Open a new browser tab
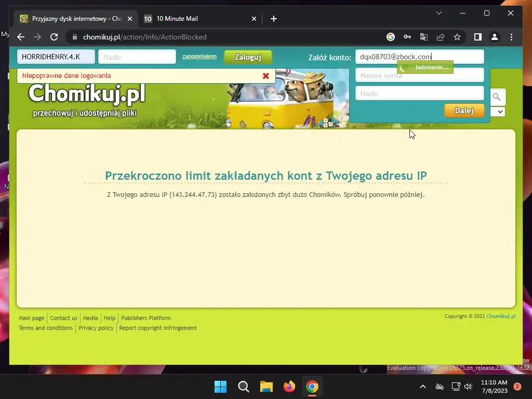 click(x=274, y=19)
